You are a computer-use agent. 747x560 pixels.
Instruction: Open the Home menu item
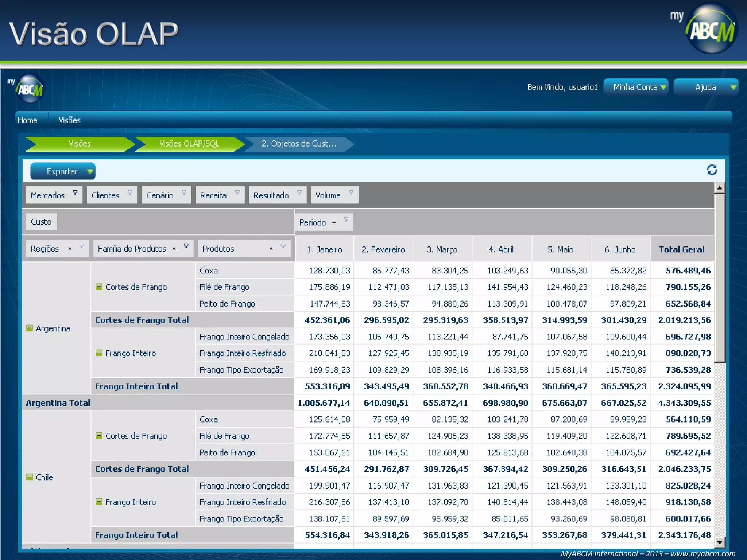tap(28, 120)
